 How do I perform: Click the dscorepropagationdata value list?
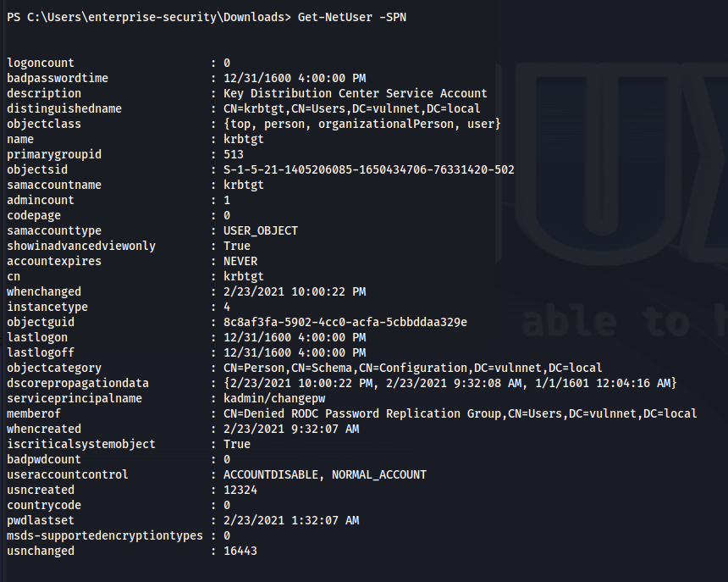(450, 383)
